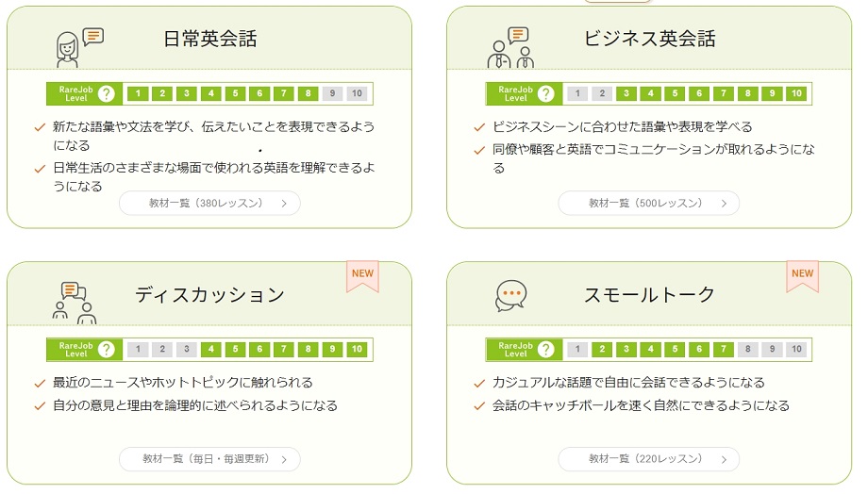
Task: Open 教材一覧（220レッスン）materials list
Action: coord(648,458)
